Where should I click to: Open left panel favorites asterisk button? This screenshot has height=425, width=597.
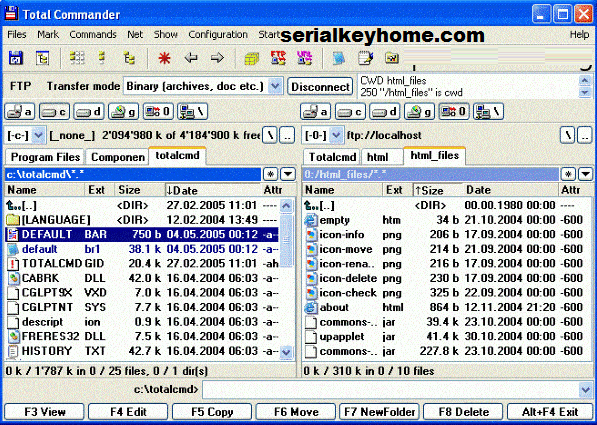[x=271, y=174]
